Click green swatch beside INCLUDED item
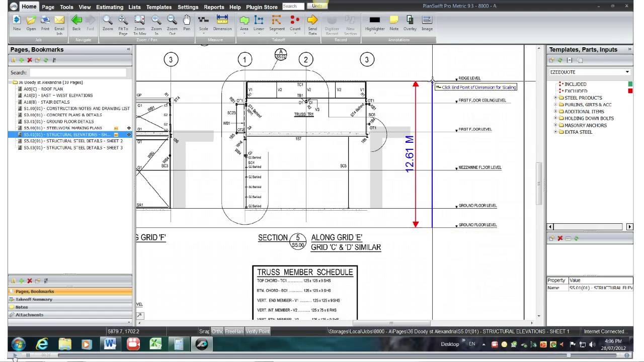 pyautogui.click(x=630, y=84)
